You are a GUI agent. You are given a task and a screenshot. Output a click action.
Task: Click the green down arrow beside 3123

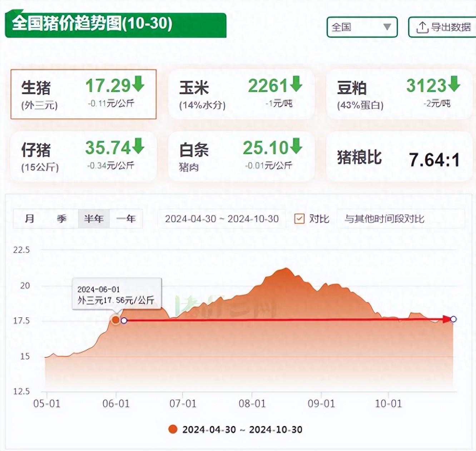tap(454, 84)
